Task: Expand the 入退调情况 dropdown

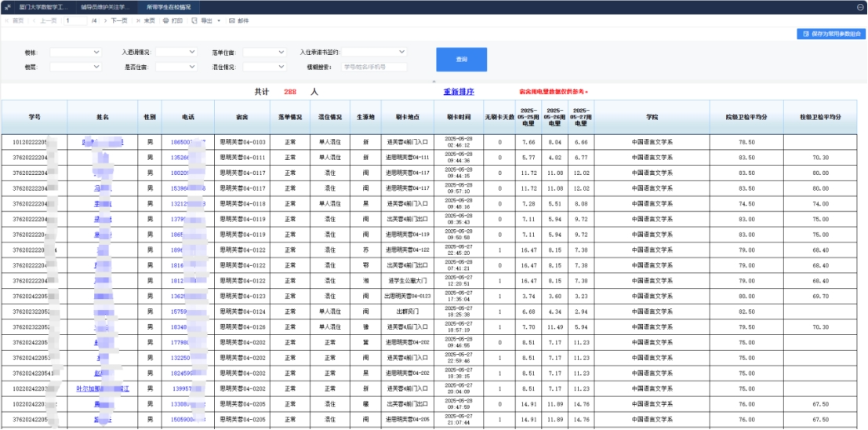Action: click(175, 53)
